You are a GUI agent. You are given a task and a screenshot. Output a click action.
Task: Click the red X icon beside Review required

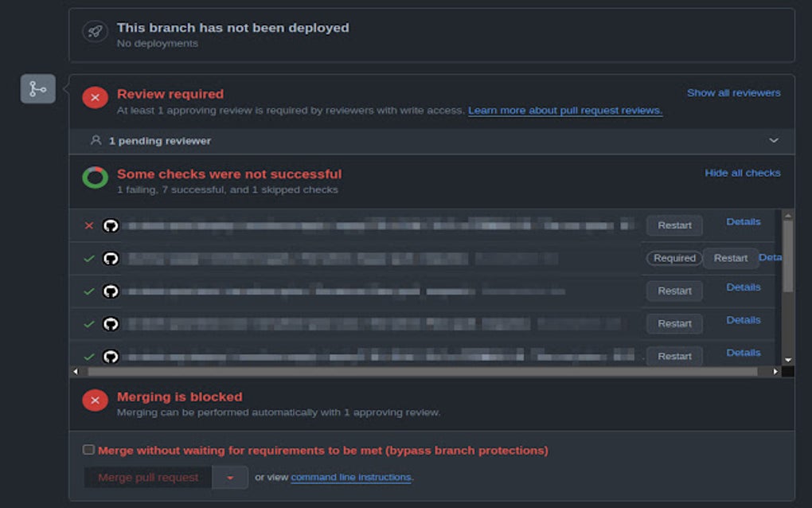(x=95, y=97)
